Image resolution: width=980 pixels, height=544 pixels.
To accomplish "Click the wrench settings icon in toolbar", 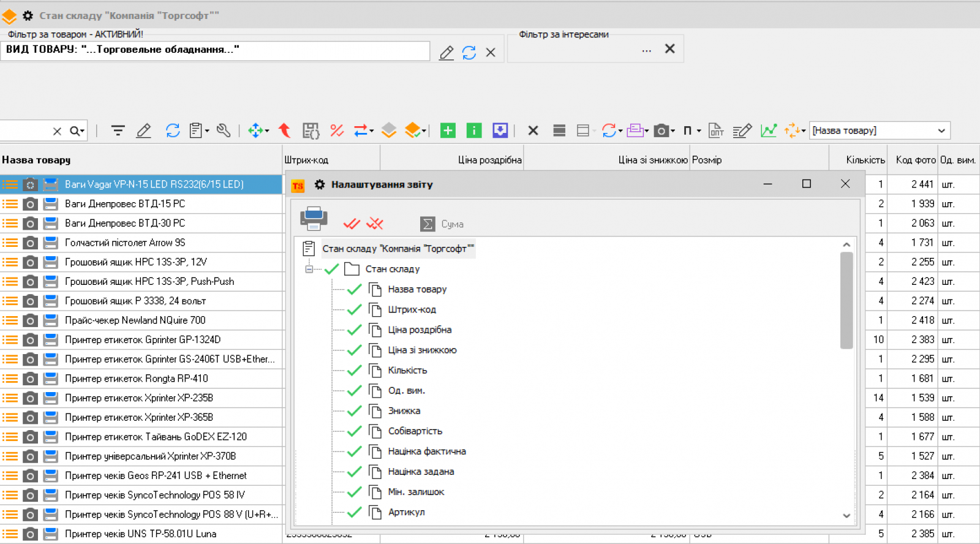I will (x=224, y=130).
